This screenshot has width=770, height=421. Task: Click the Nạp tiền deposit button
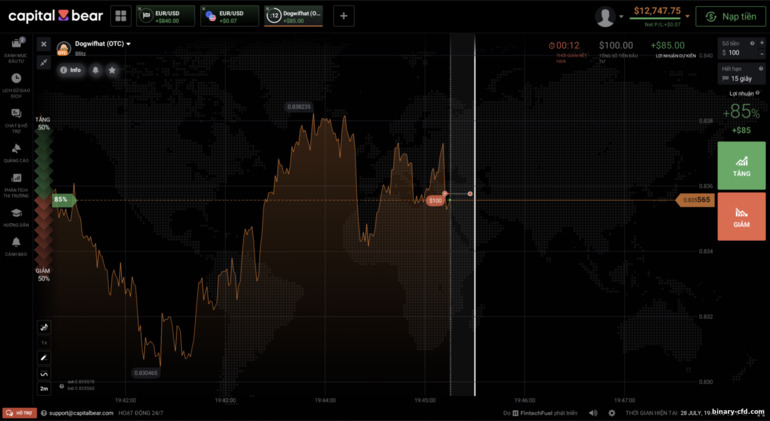pos(730,16)
